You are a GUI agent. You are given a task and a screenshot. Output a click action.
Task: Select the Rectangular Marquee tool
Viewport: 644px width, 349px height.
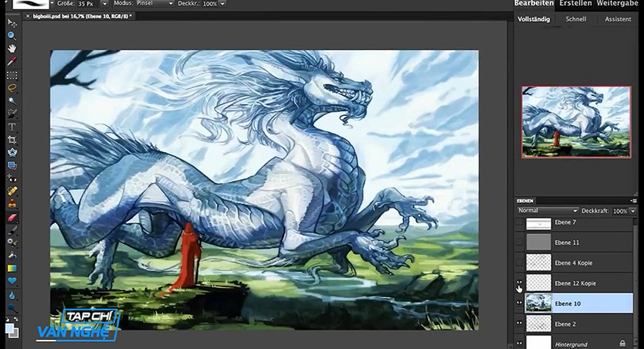click(12, 75)
